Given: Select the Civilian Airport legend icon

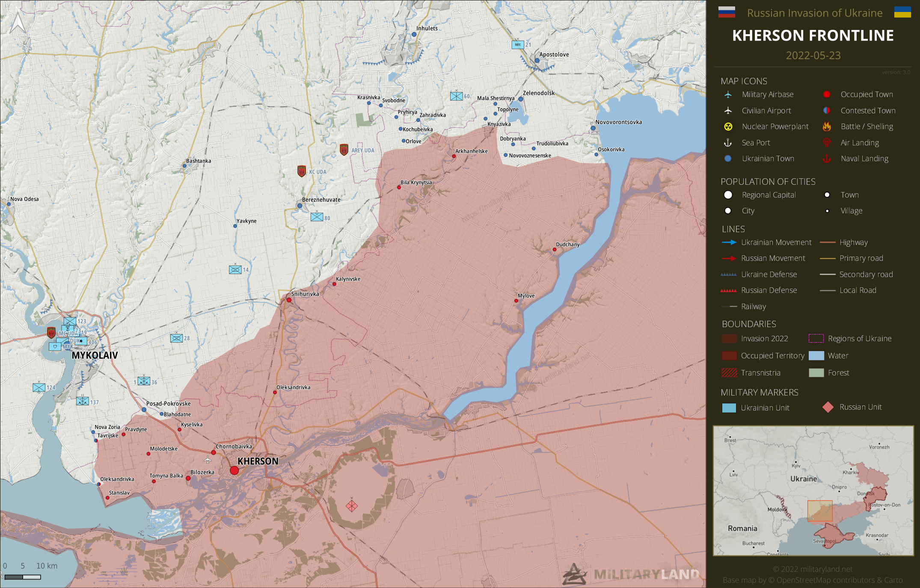Looking at the screenshot, I should 728,110.
